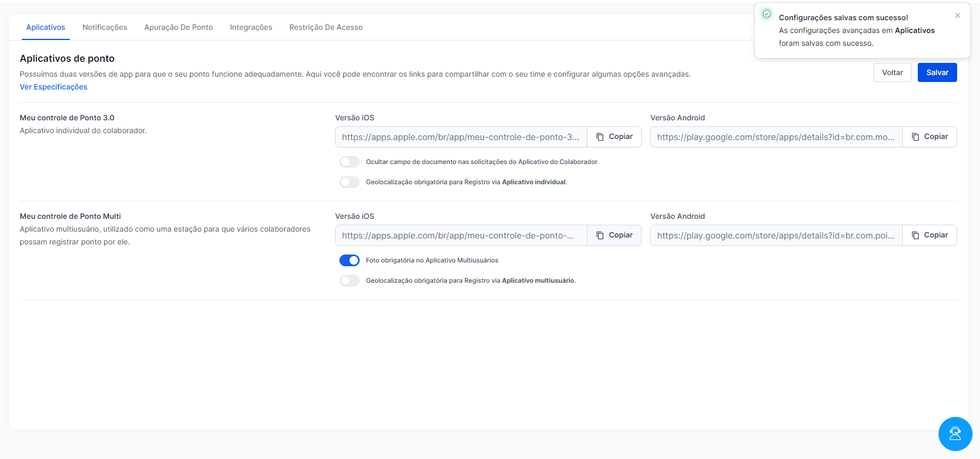
Task: Open the Restrição De Acesso tab
Action: click(326, 27)
